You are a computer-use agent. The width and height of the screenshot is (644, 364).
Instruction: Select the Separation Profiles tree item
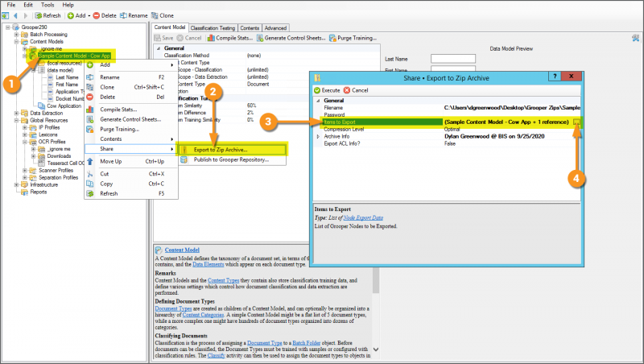(x=58, y=177)
